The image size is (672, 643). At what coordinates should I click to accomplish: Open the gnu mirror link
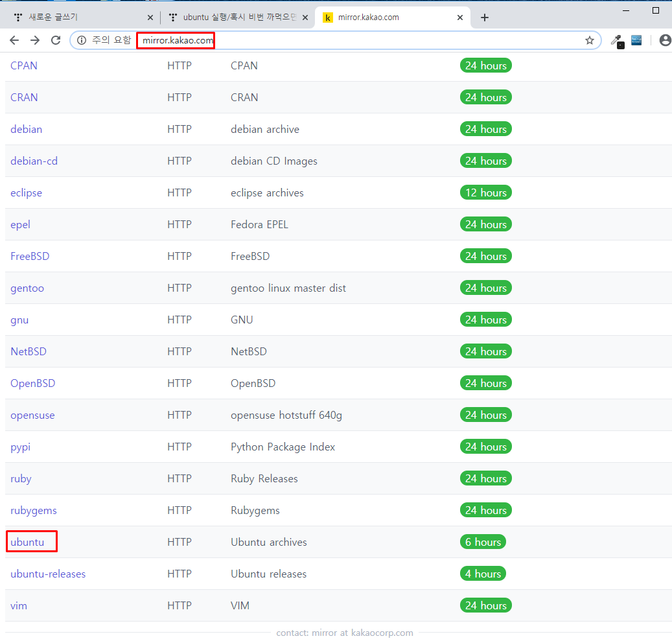point(19,320)
